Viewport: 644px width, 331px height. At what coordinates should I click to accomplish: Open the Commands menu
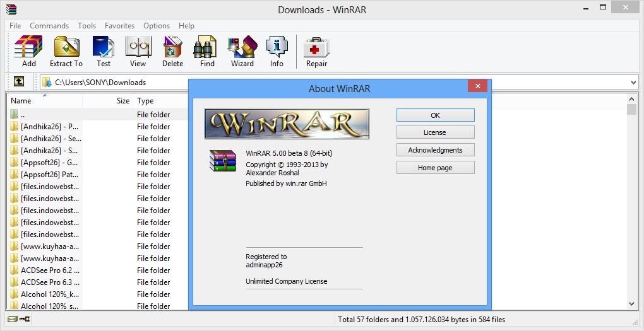click(49, 25)
